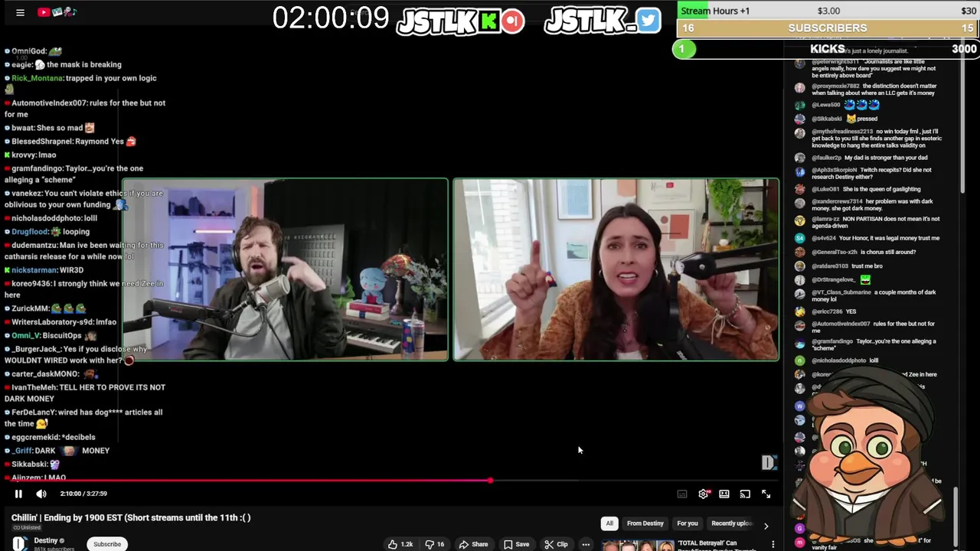
Task: Click krovvy 'lmao' chat message
Action: pos(31,155)
